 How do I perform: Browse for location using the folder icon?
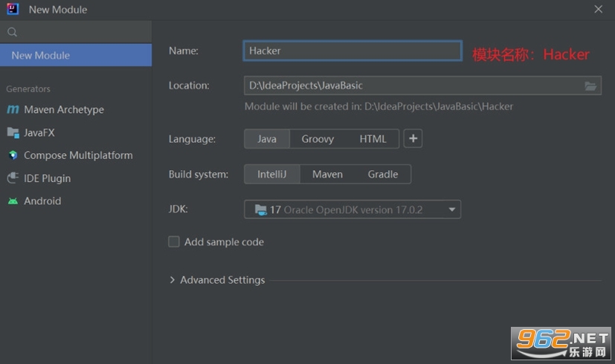coord(590,86)
